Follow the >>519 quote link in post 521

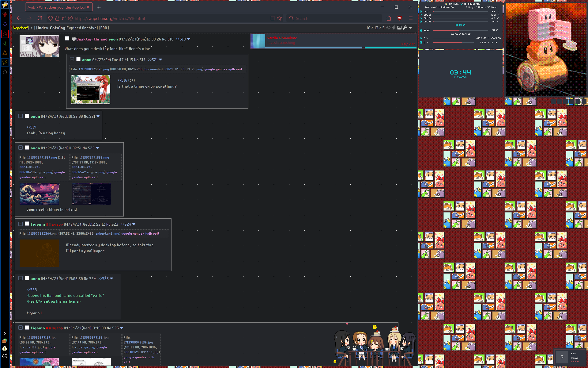31,127
